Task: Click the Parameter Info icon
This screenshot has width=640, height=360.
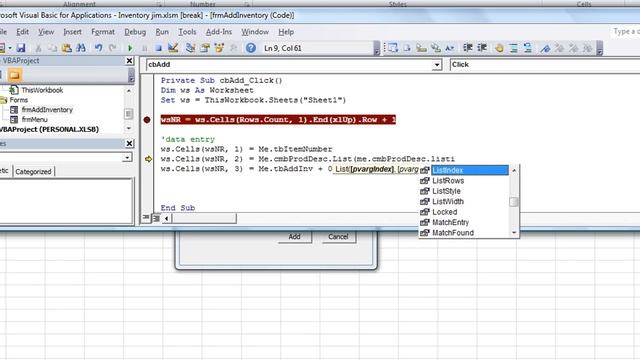Action: (436, 48)
